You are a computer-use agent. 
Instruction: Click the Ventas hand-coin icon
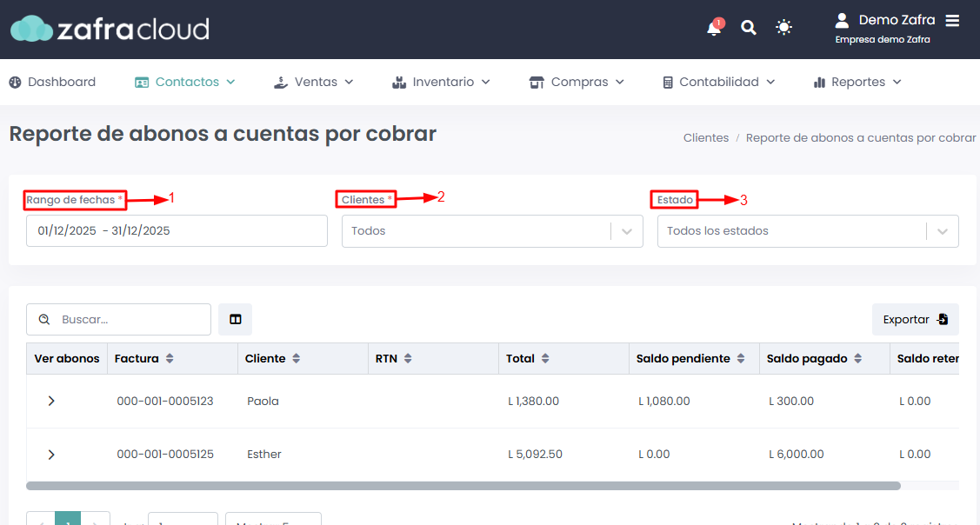click(281, 82)
